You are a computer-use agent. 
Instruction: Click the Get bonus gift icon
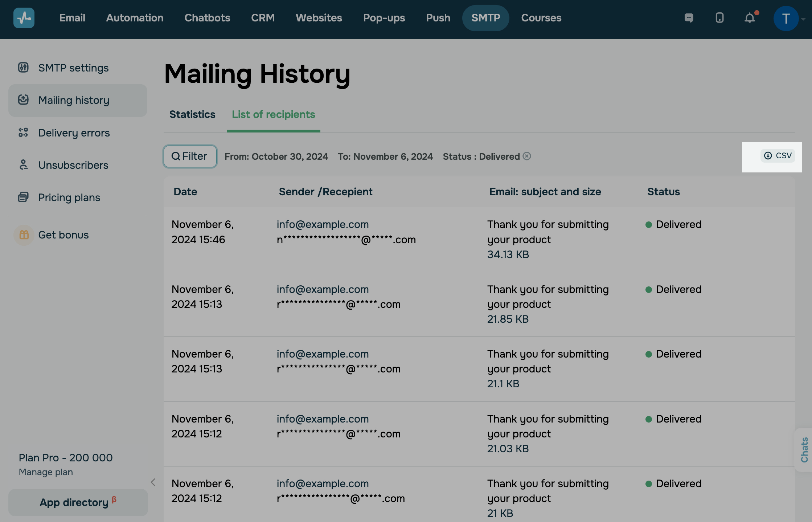coord(24,235)
